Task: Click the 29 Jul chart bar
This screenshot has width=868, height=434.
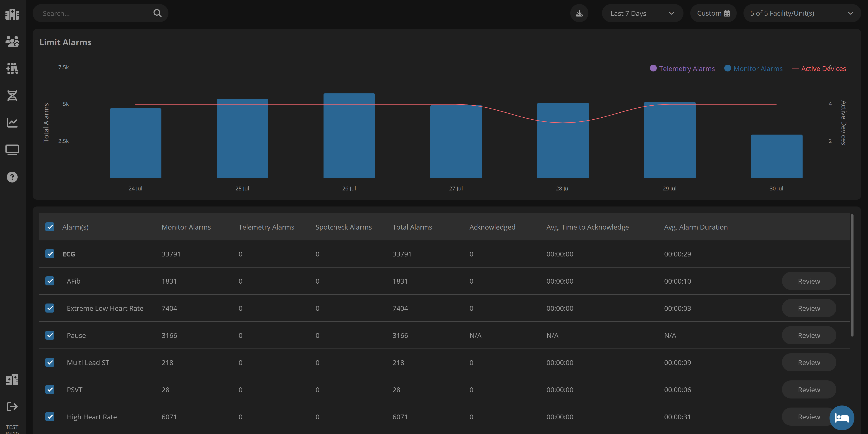Action: [x=669, y=140]
